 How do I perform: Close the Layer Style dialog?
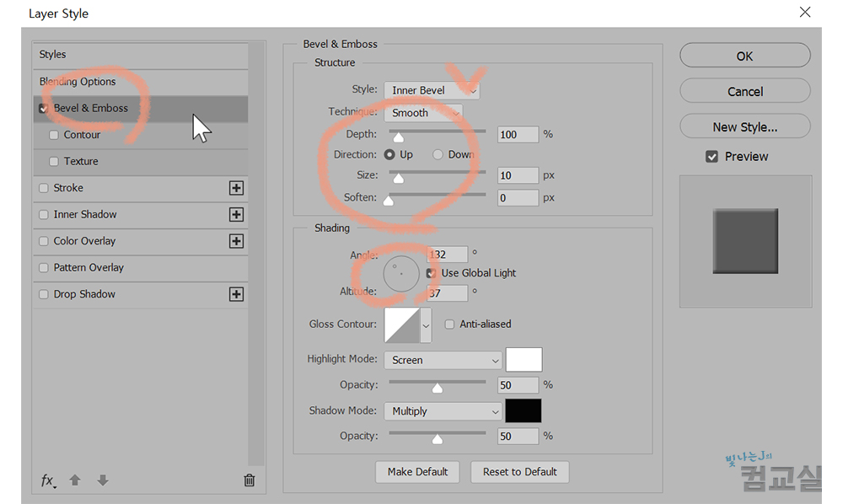tap(805, 13)
